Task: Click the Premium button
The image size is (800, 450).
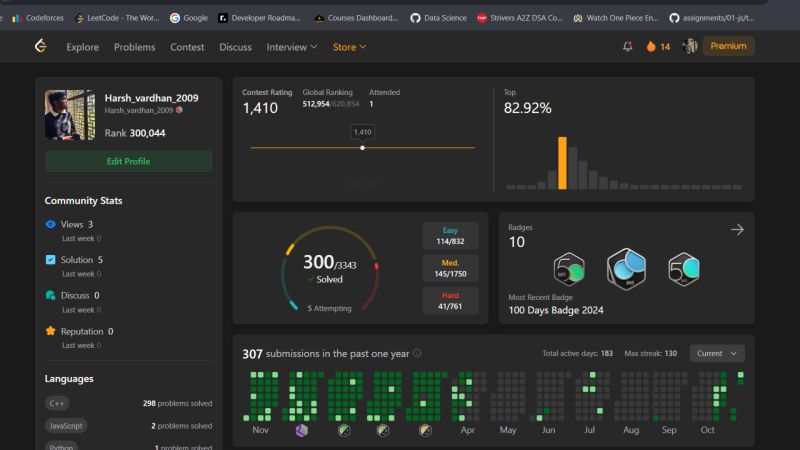Action: pyautogui.click(x=728, y=46)
